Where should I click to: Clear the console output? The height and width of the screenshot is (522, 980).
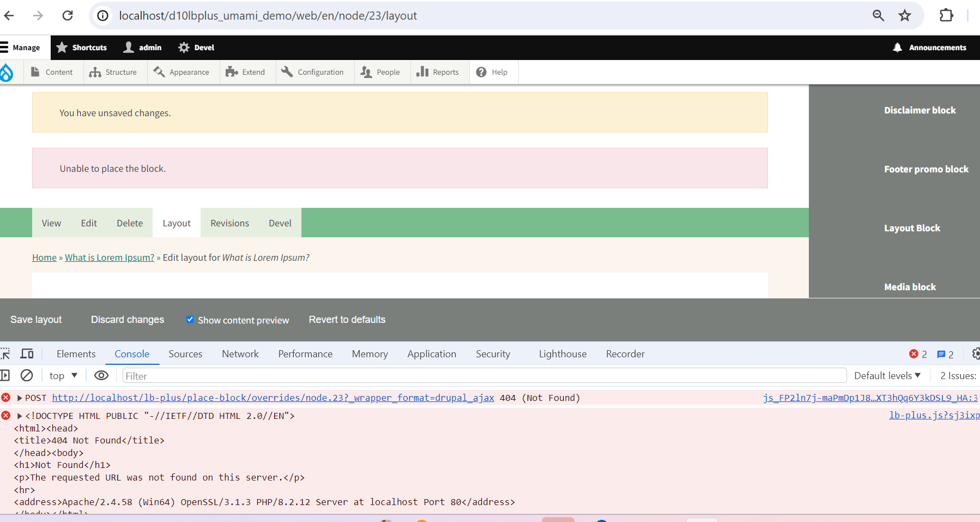pos(27,375)
